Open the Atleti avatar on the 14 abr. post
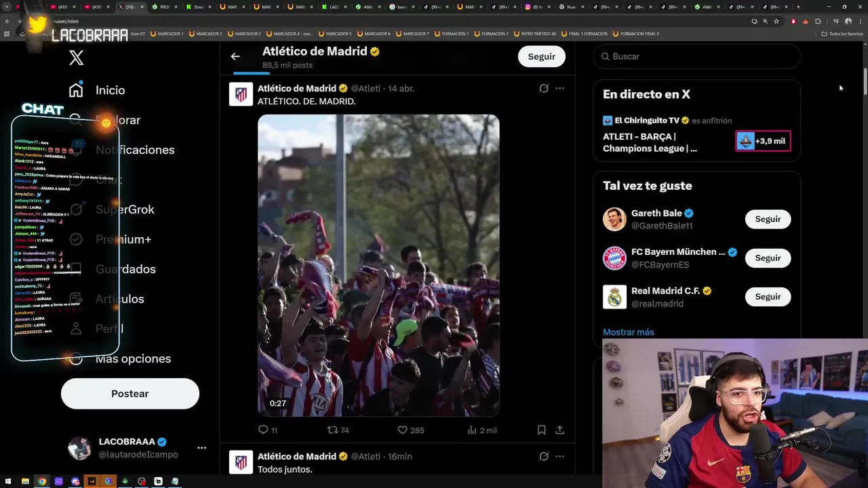868x488 pixels. click(241, 94)
